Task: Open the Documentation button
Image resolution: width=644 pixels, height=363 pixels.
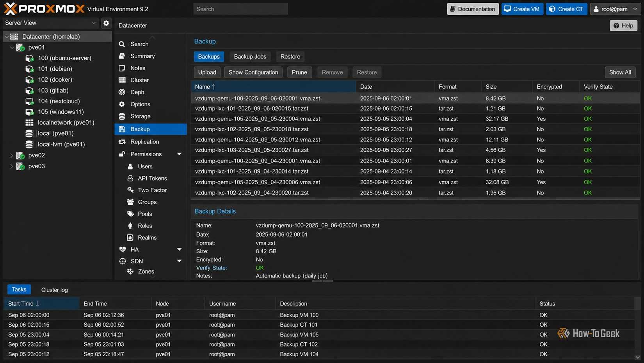Action: tap(473, 9)
